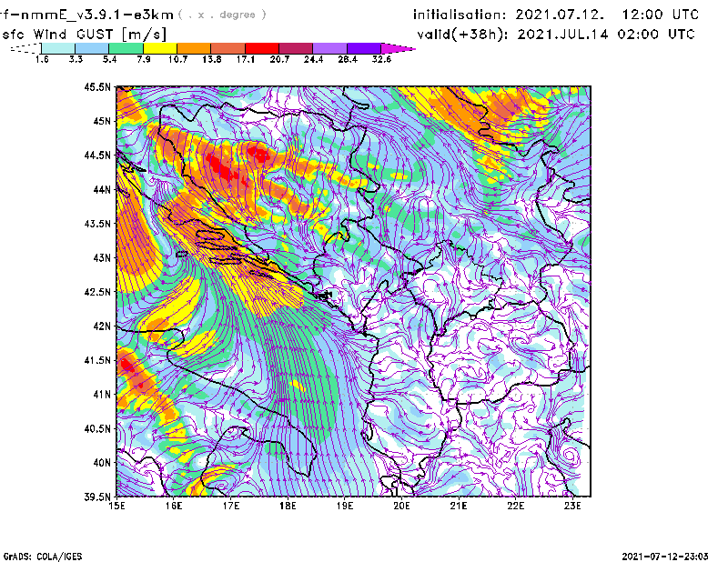
Task: Click the 42.5N latitude axis label
Action: point(97,292)
